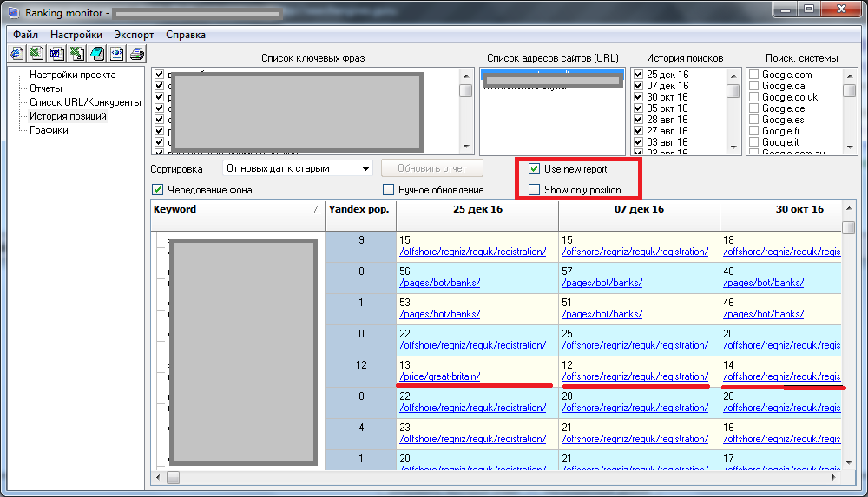Toggle the Use new report checkbox
Viewport: 868px width, 497px height.
tap(534, 169)
